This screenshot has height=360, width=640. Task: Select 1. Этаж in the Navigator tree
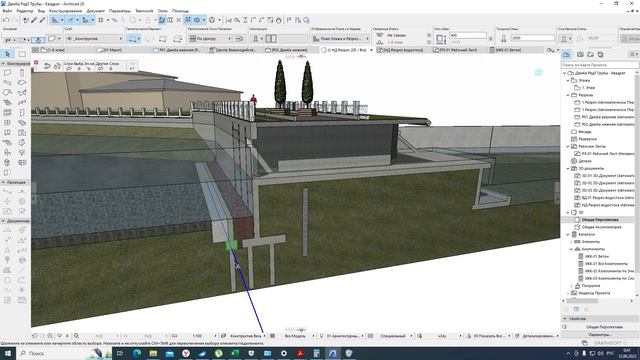(x=588, y=88)
